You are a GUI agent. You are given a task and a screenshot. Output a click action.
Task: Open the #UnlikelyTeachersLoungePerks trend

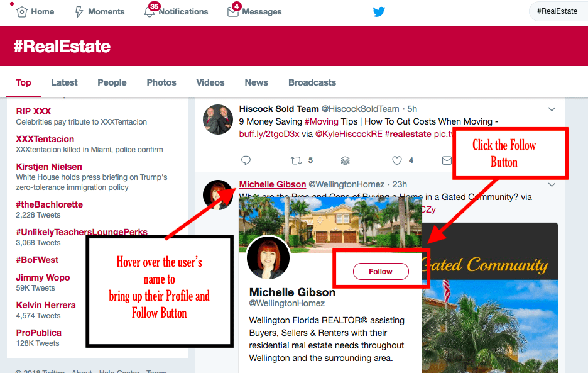pos(82,232)
